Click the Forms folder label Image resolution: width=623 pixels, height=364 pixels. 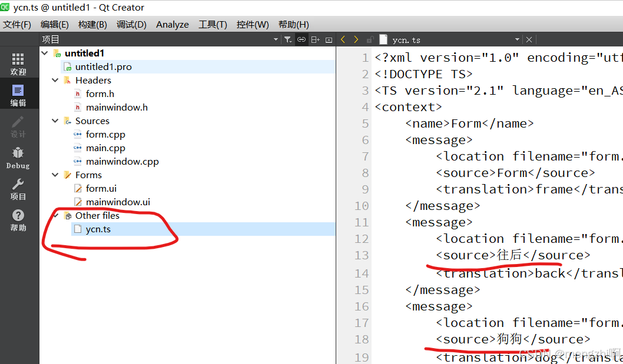tap(88, 175)
